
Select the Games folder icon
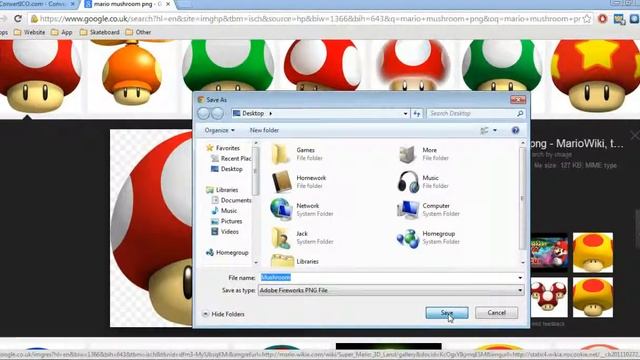tap(280, 154)
